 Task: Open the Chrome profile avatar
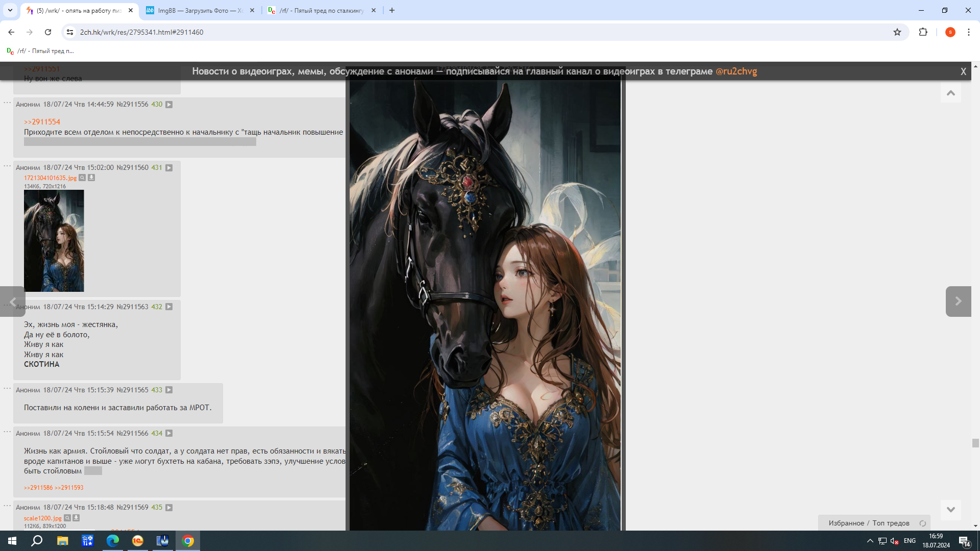tap(950, 32)
